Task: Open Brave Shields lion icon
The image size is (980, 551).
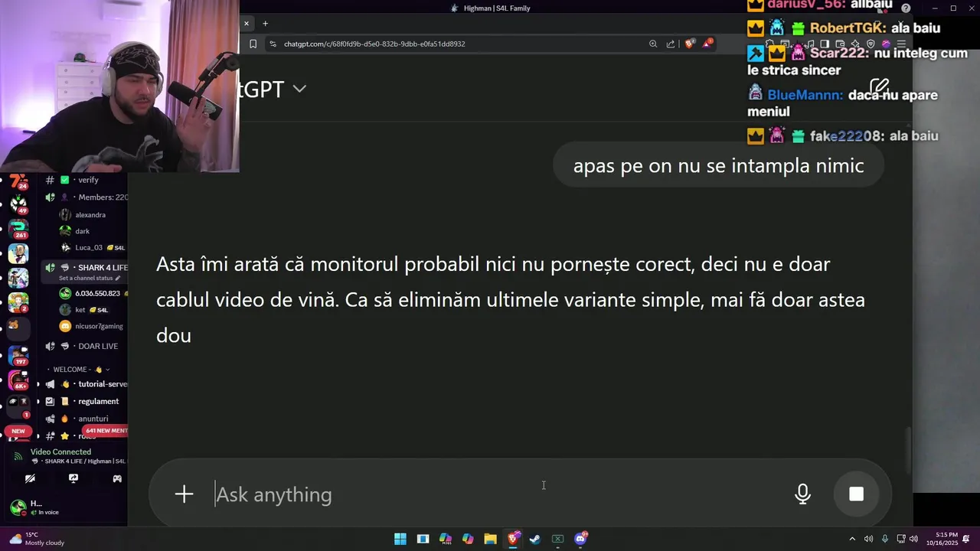Action: click(x=689, y=44)
